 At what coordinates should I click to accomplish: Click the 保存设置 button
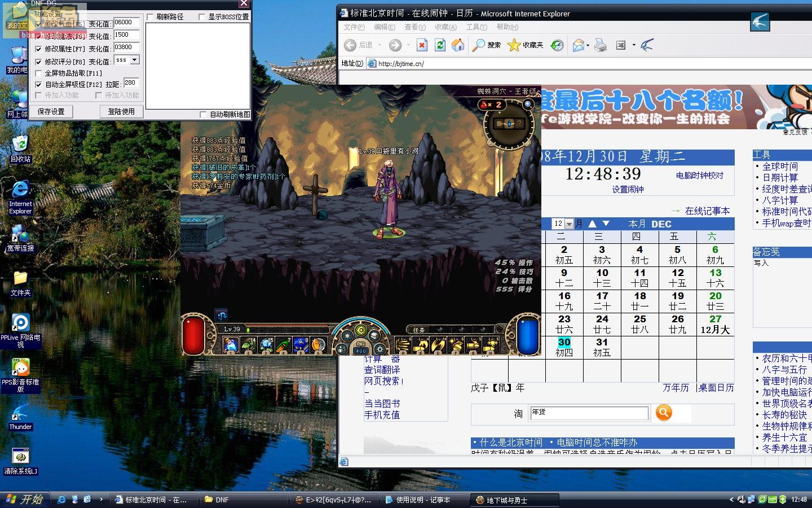click(51, 112)
